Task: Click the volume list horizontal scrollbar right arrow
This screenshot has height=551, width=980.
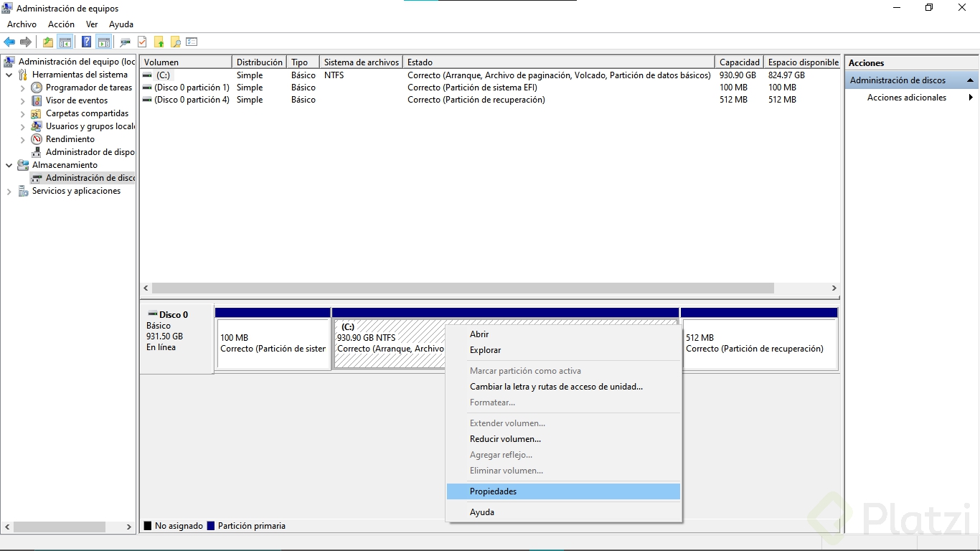Action: pos(834,288)
